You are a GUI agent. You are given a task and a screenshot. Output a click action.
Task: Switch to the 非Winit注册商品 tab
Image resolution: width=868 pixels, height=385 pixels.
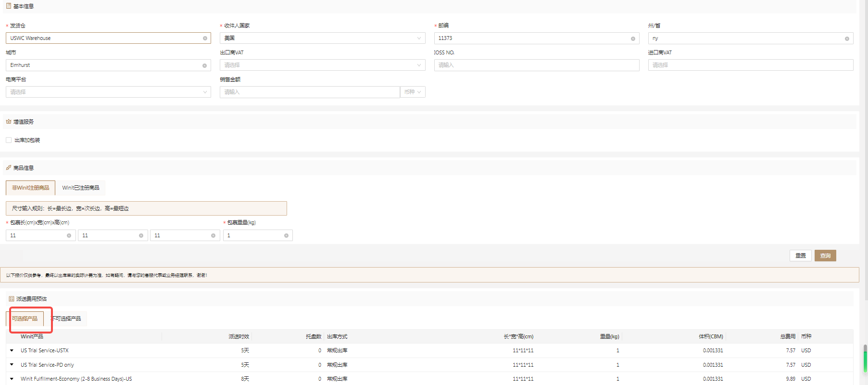coord(30,188)
